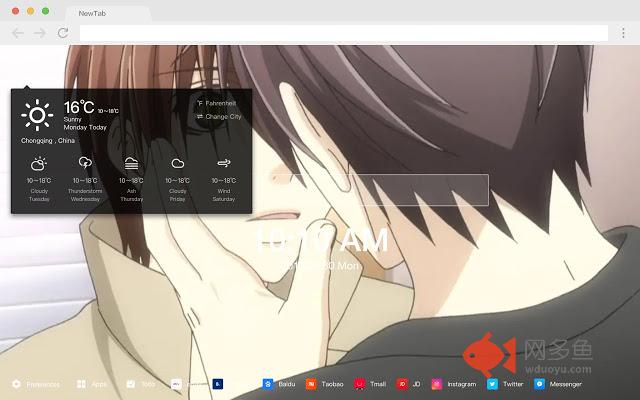Click the Instagram text link
The height and width of the screenshot is (400, 640).
[462, 384]
